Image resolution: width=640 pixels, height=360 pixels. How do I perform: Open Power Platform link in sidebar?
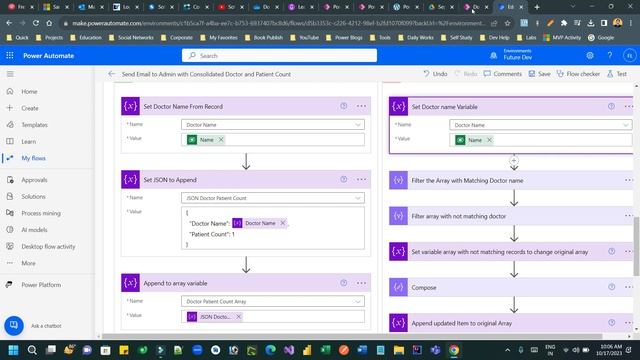coord(41,285)
